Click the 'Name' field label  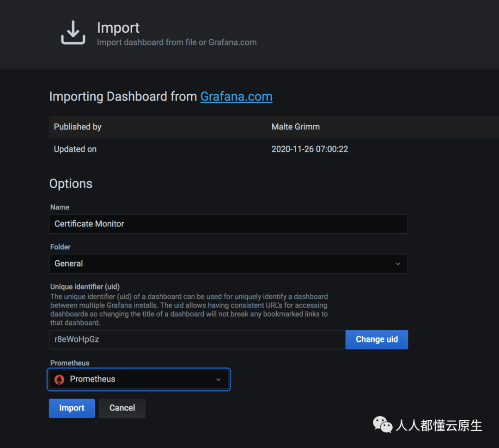coord(60,207)
